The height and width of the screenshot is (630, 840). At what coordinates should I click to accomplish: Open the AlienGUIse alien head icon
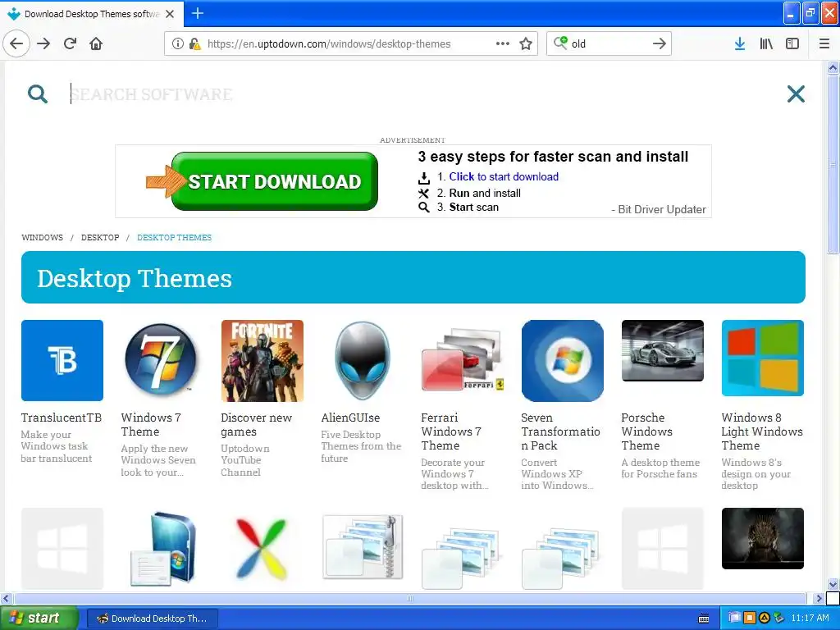tap(363, 360)
